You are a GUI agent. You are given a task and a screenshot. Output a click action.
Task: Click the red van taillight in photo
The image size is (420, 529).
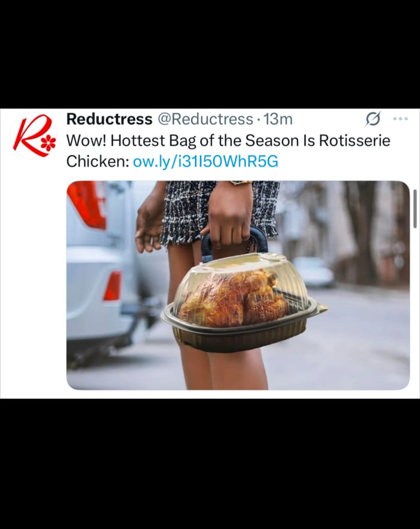(x=86, y=204)
